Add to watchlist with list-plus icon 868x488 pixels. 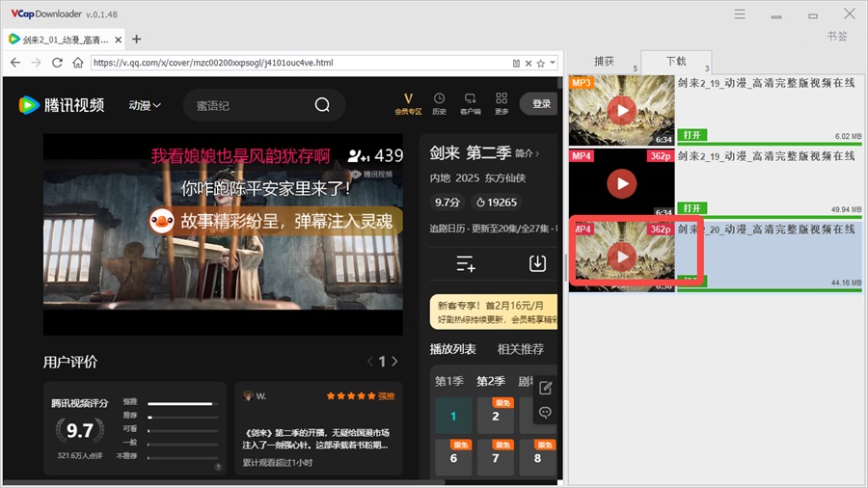tap(466, 263)
